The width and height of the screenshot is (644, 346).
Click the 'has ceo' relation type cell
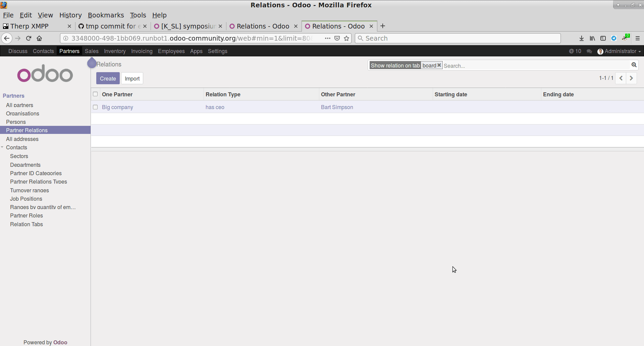215,107
